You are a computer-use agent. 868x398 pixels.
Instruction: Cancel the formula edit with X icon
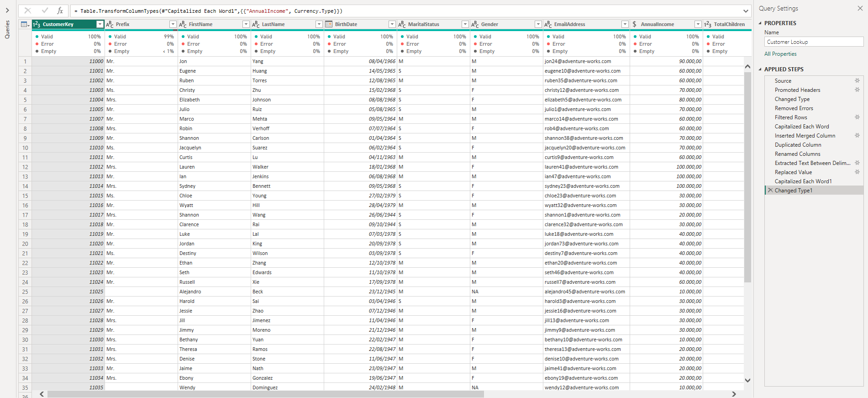point(28,11)
